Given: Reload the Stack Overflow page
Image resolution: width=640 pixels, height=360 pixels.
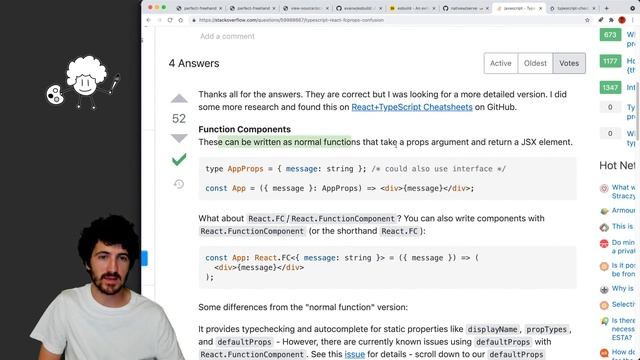Looking at the screenshot, I should coord(170,20).
